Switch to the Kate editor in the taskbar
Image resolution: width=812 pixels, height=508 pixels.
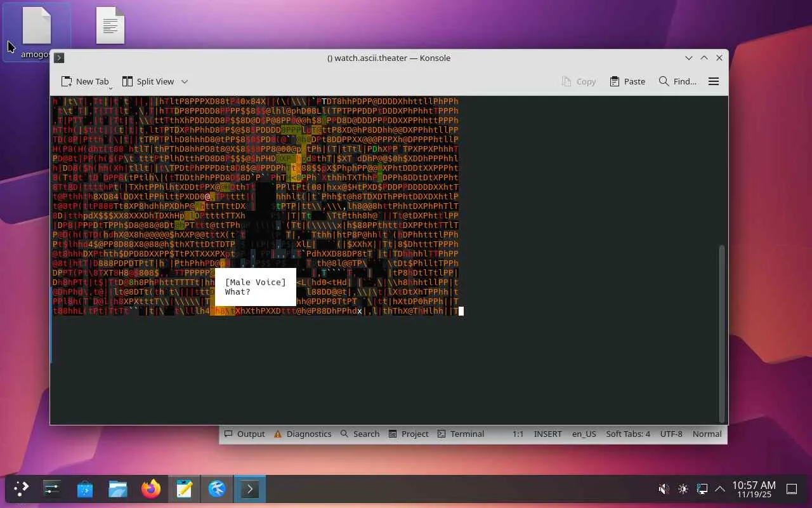pos(184,489)
